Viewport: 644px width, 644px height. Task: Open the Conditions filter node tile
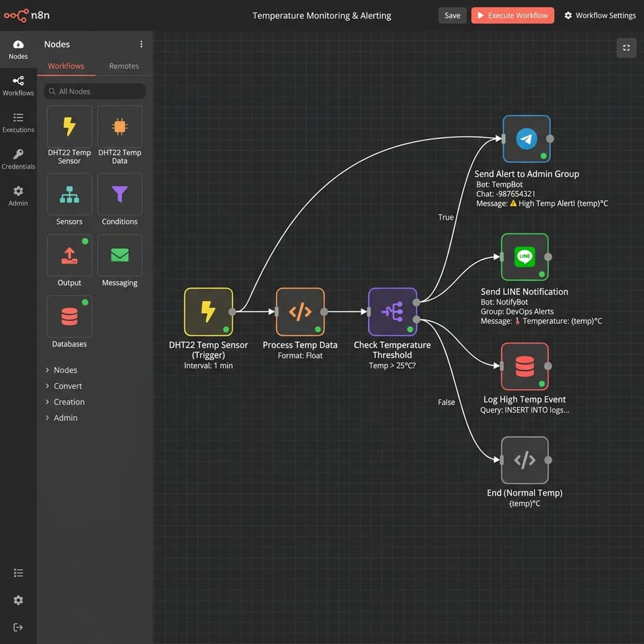pos(119,195)
